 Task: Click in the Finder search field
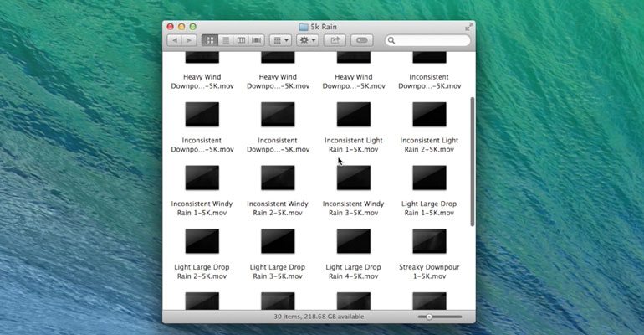pos(427,40)
